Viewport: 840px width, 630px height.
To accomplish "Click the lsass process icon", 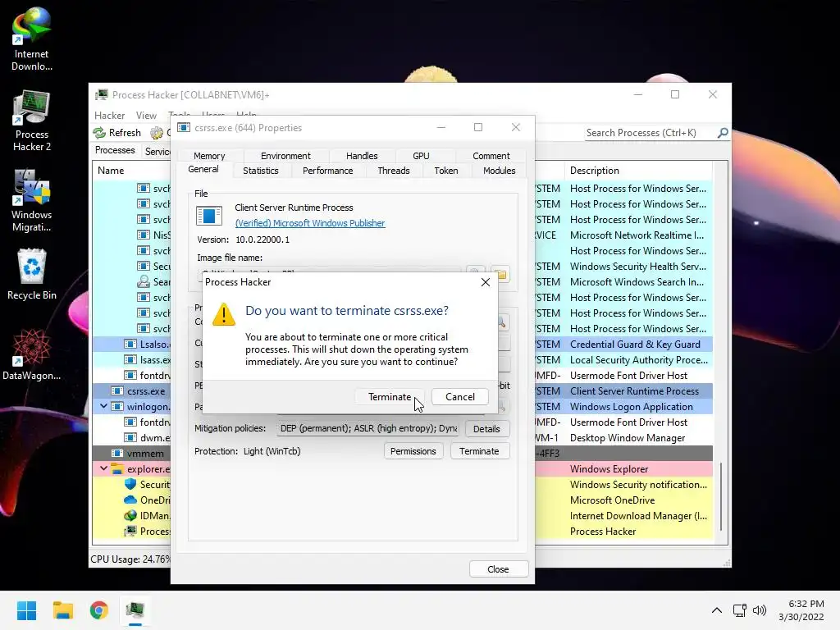I will (130, 359).
